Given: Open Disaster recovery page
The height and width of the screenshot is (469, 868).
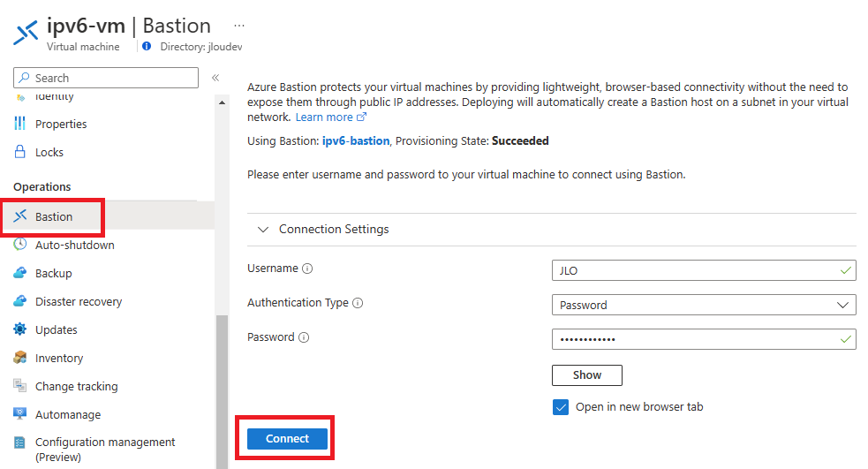Looking at the screenshot, I should (x=79, y=301).
